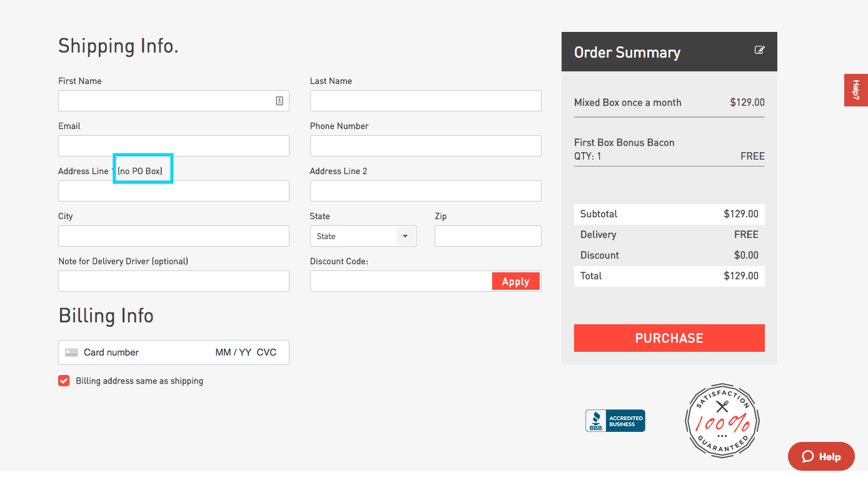Click the Zip code field
This screenshot has height=477, width=868.
487,236
